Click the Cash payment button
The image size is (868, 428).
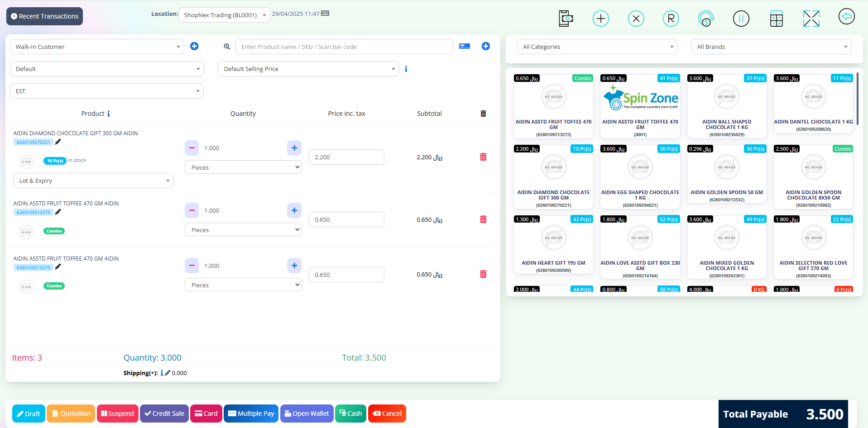click(350, 413)
